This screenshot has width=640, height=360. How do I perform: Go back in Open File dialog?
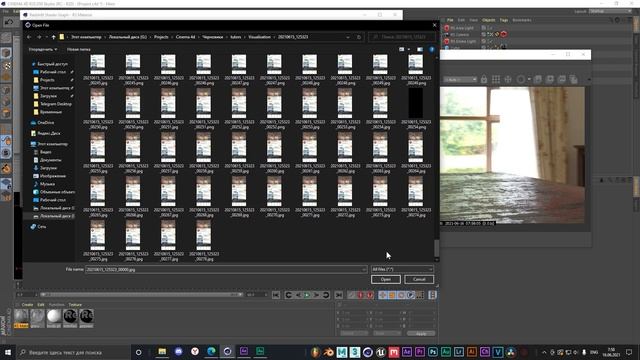[29, 37]
